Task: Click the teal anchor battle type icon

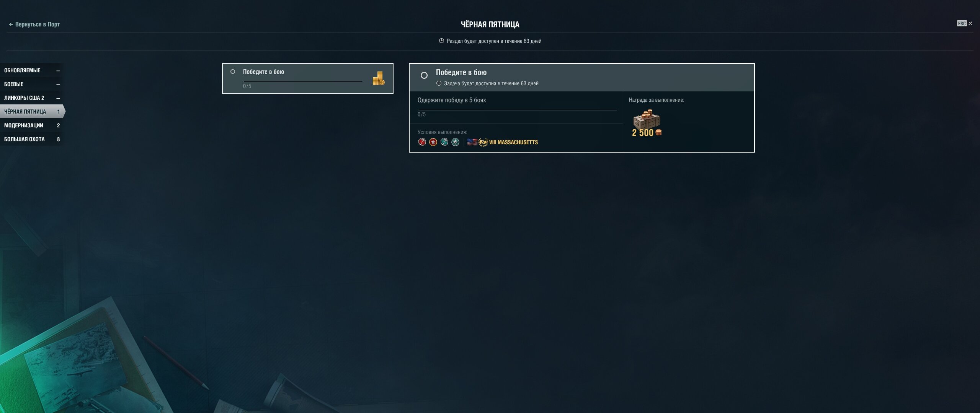Action: 444,142
